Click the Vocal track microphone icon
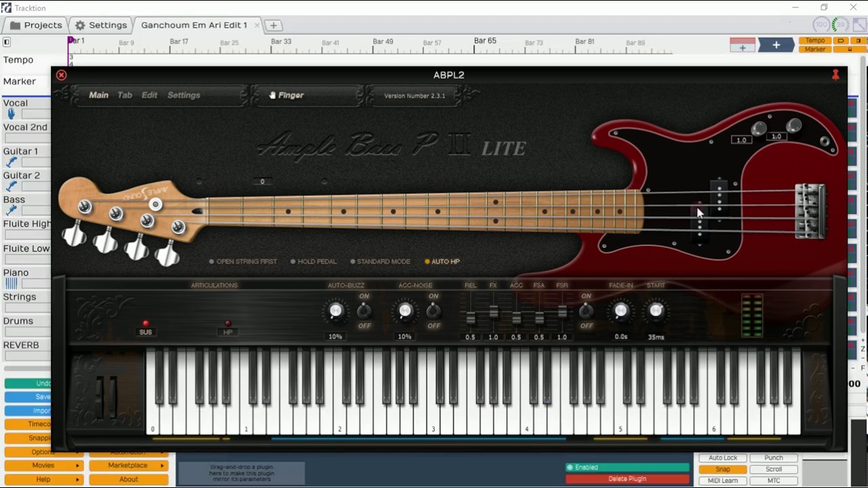 pyautogui.click(x=11, y=115)
